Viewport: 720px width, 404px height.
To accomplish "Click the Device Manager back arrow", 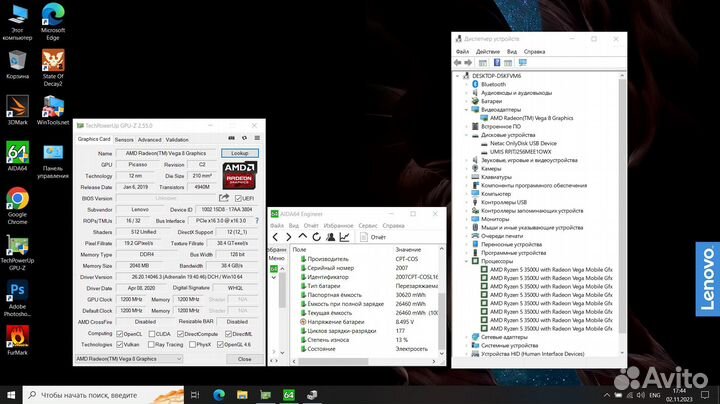I will [x=457, y=62].
